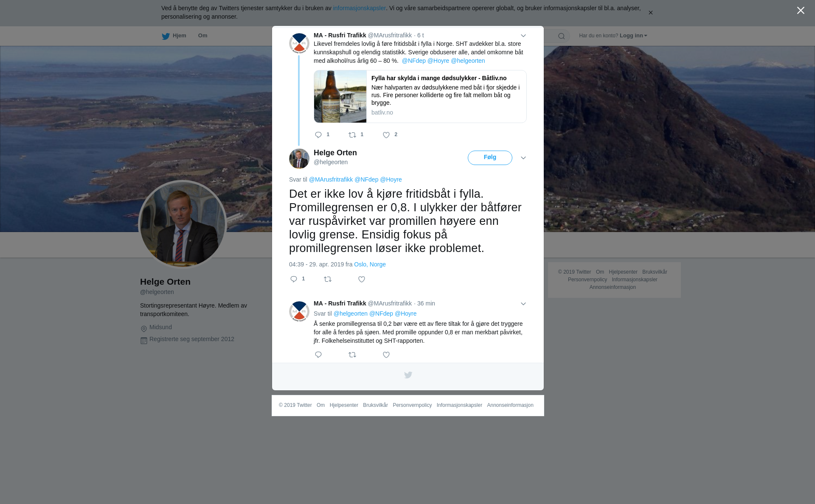Viewport: 815px width, 504px height.
Task: Open chevron menu next to Følg button
Action: [x=523, y=158]
